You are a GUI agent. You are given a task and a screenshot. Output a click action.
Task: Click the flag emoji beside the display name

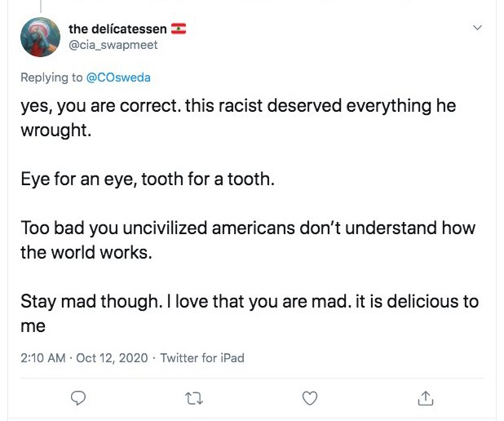[x=178, y=30]
